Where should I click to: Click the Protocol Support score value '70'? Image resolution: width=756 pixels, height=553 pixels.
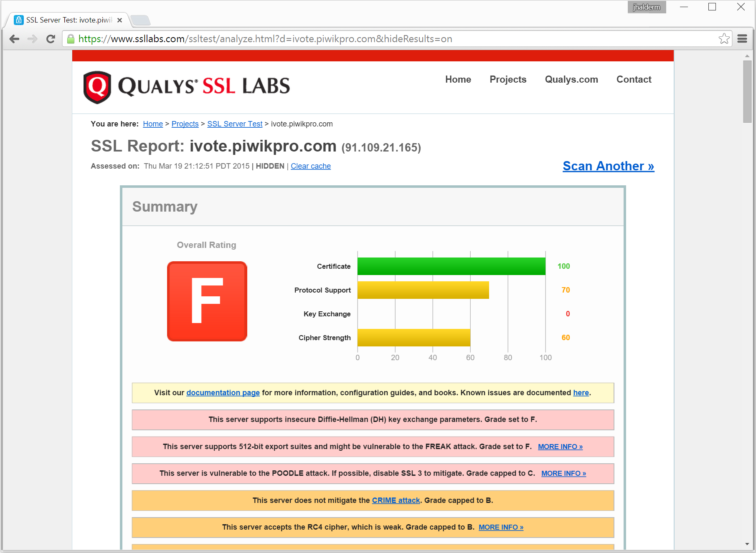point(566,290)
